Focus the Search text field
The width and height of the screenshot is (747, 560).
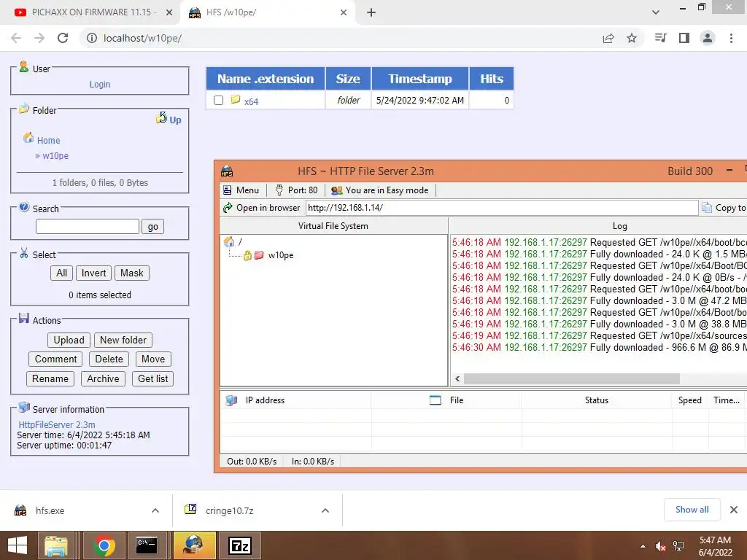coord(88,226)
